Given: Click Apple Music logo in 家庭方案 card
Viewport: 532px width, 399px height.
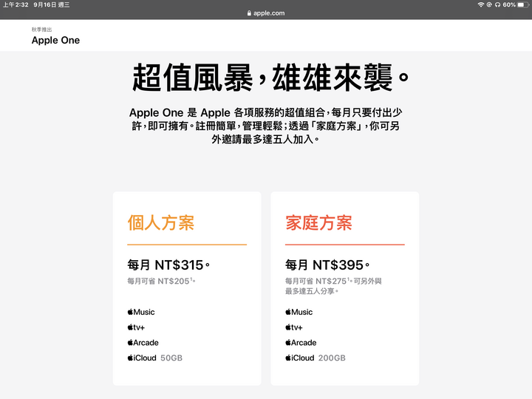Looking at the screenshot, I should [x=299, y=312].
